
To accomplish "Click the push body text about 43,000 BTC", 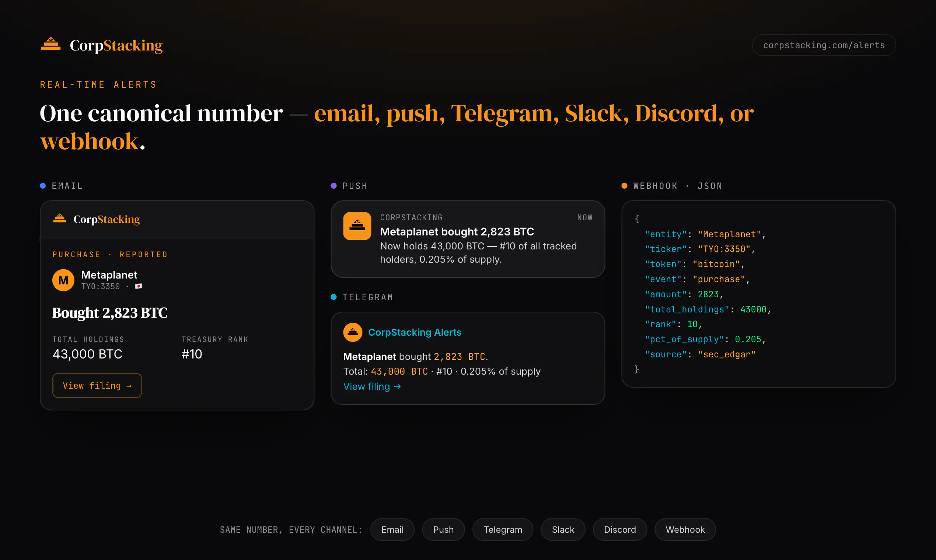I will click(478, 253).
